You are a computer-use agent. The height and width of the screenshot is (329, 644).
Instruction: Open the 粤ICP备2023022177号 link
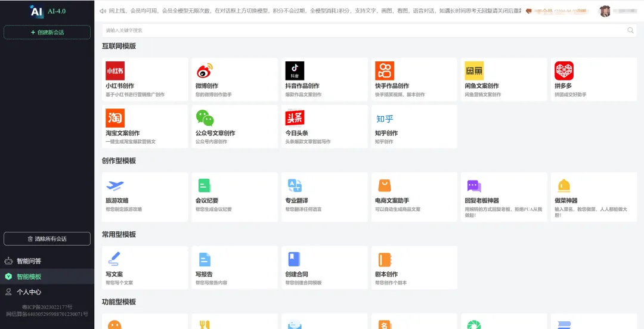click(x=47, y=307)
